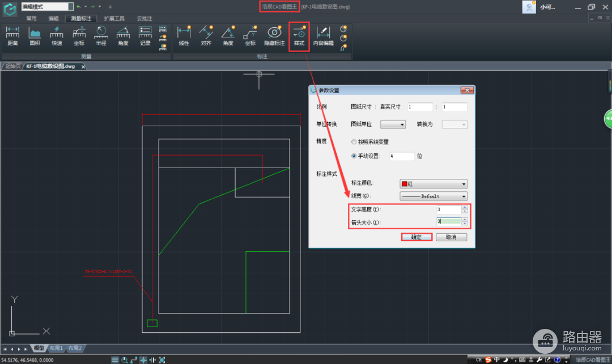Open the 云批注 ribbon tab
This screenshot has width=612, height=364.
[x=144, y=18]
